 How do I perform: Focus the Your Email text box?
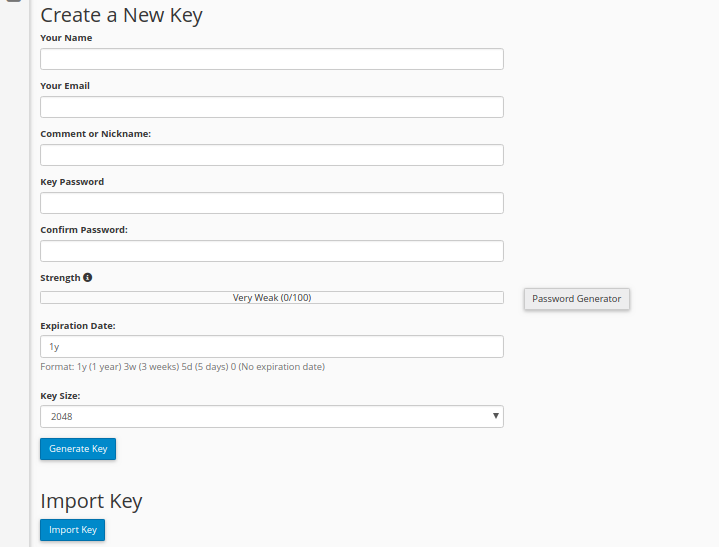click(x=271, y=107)
